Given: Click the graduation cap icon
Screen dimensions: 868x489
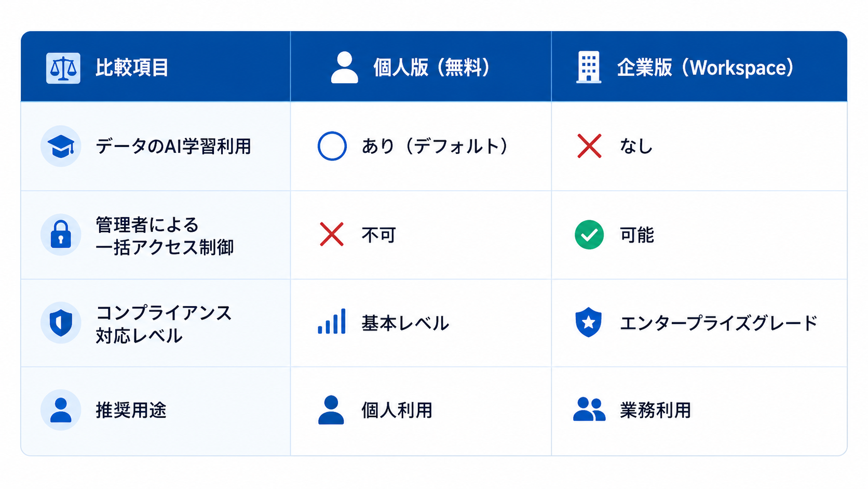Looking at the screenshot, I should [x=61, y=146].
